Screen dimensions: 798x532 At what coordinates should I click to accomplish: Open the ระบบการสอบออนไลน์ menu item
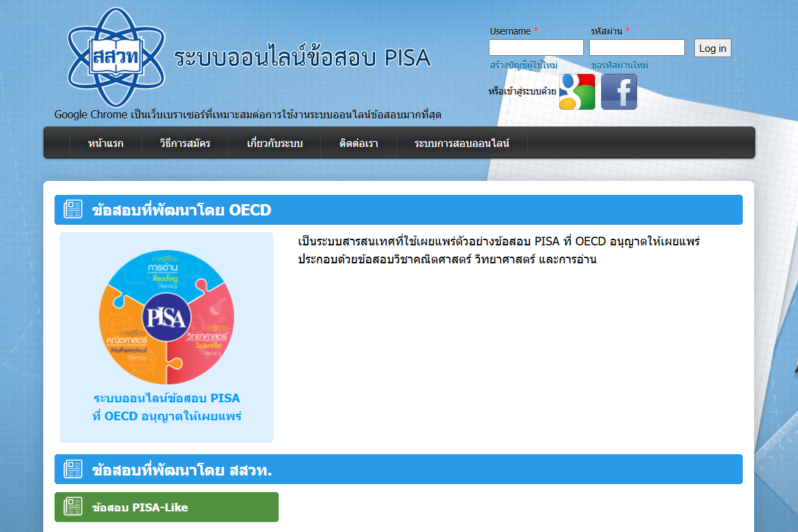(462, 143)
